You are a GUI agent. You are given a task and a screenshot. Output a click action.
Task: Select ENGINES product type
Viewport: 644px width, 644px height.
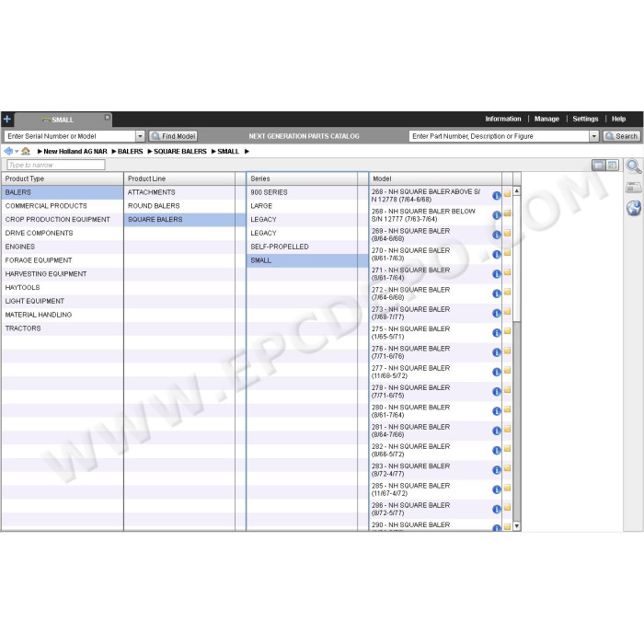click(62, 247)
